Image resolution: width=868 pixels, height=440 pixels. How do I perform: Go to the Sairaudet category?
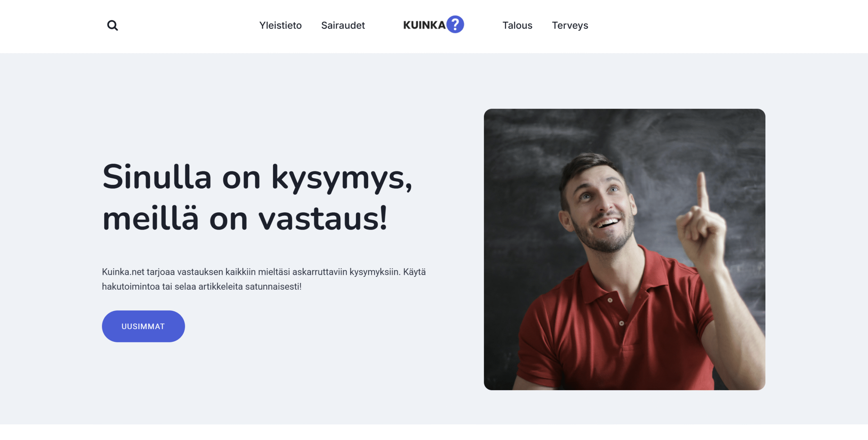tap(343, 25)
